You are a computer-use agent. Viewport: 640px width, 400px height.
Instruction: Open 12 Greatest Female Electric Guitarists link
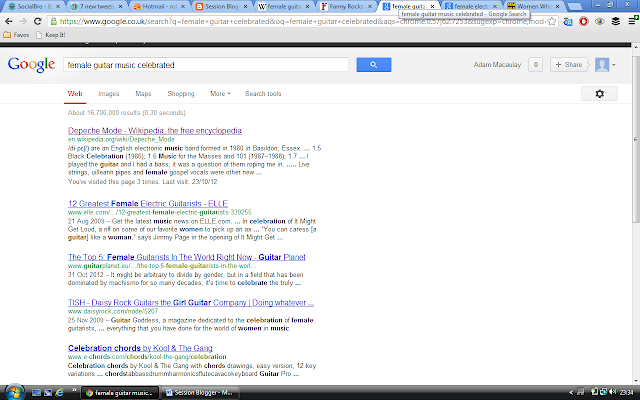pos(148,203)
